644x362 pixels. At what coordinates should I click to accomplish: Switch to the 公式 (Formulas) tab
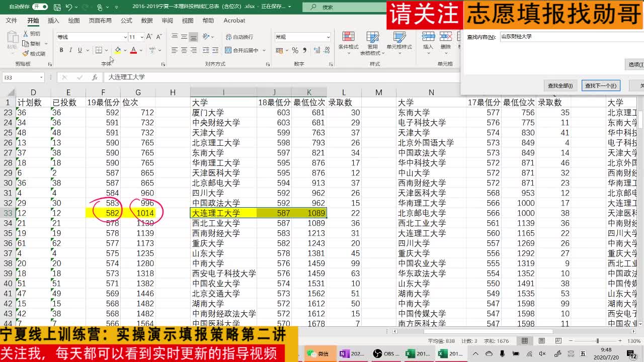126,21
